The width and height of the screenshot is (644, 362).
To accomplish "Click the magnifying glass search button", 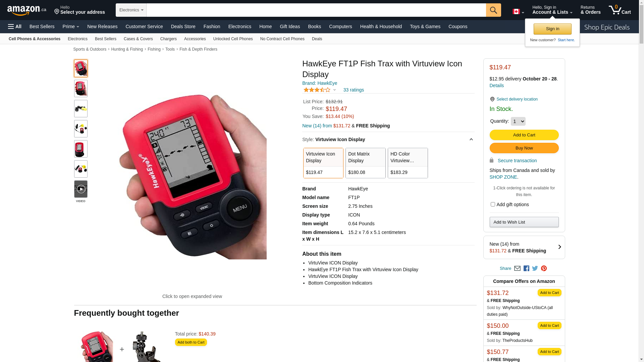I will [493, 10].
